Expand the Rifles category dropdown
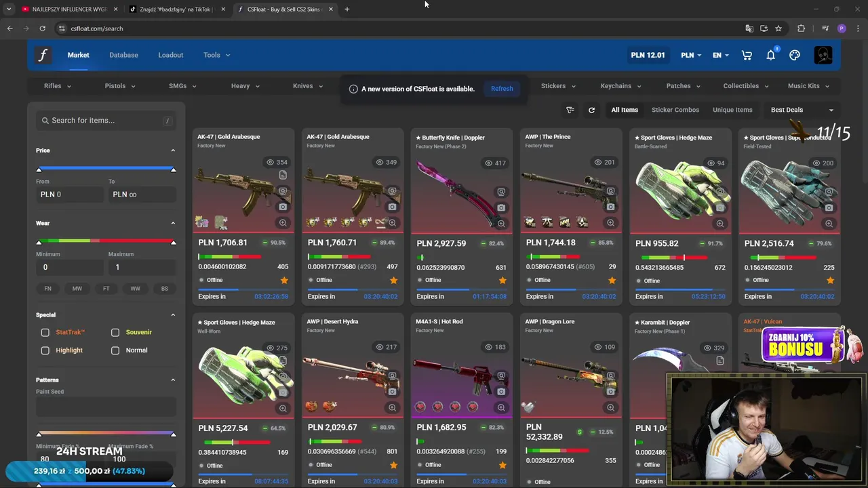The width and height of the screenshot is (868, 488). [58, 86]
